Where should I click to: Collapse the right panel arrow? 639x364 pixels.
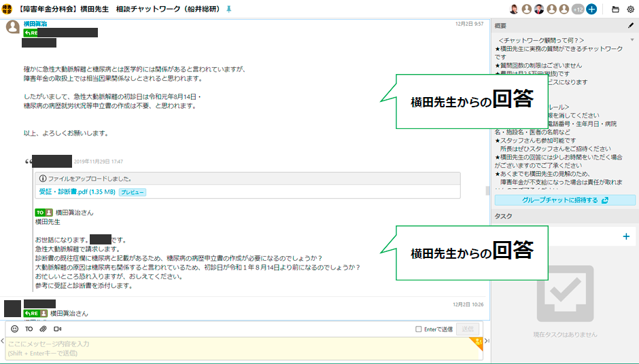click(x=487, y=341)
